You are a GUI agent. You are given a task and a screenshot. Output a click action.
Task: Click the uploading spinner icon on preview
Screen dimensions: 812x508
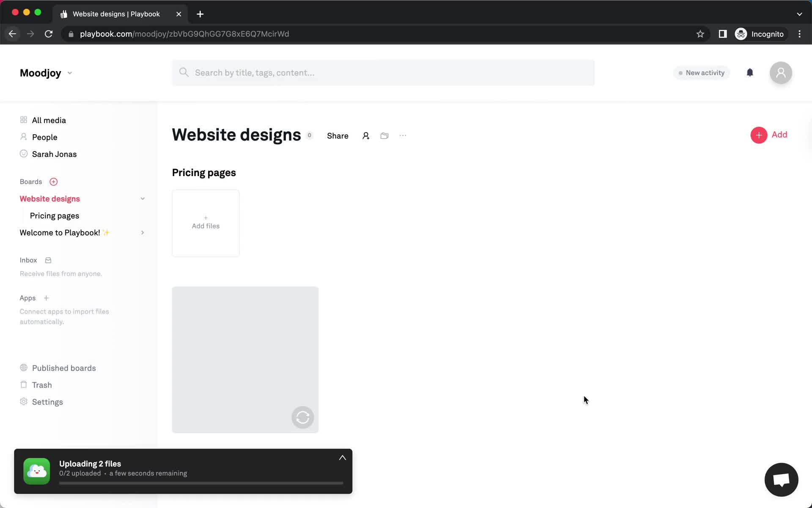coord(303,417)
